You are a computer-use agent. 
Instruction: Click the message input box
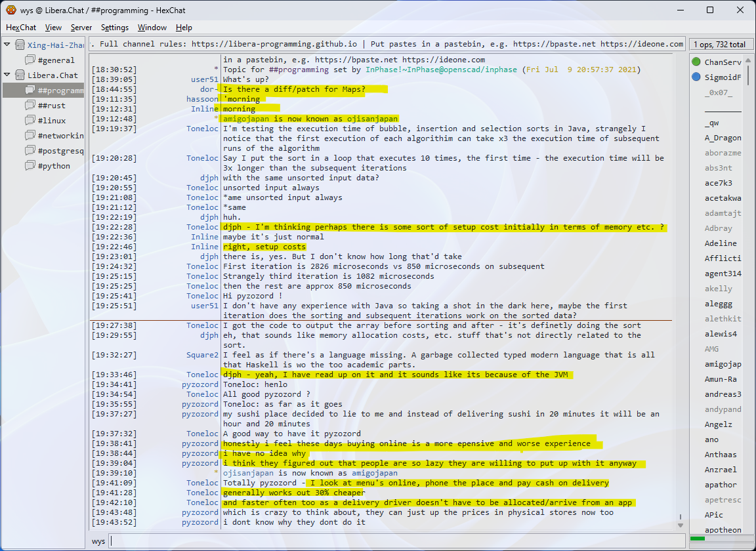pyautogui.click(x=394, y=541)
